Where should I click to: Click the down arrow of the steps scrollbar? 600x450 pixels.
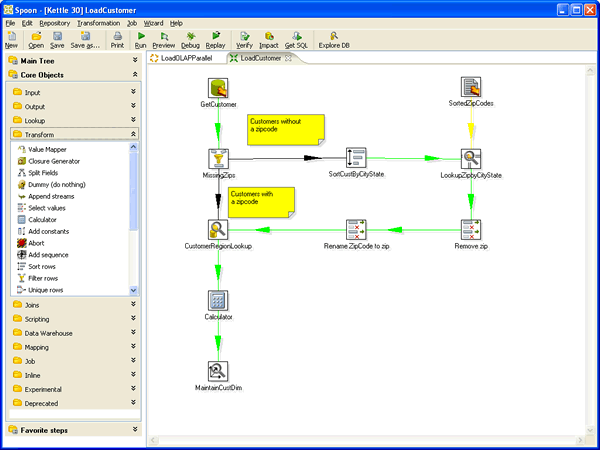point(133,290)
